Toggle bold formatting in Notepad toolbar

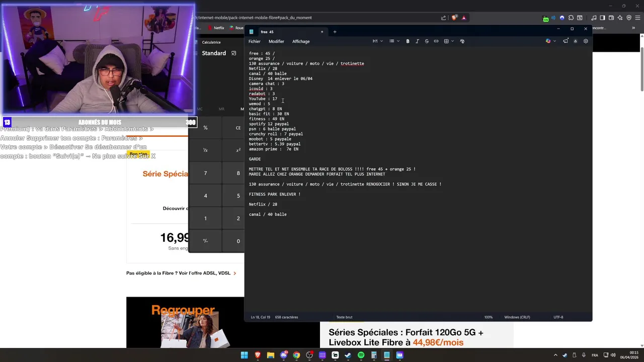[408, 41]
